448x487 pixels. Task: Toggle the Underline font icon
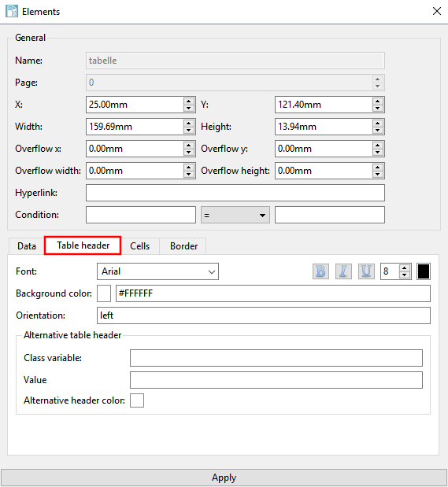366,271
